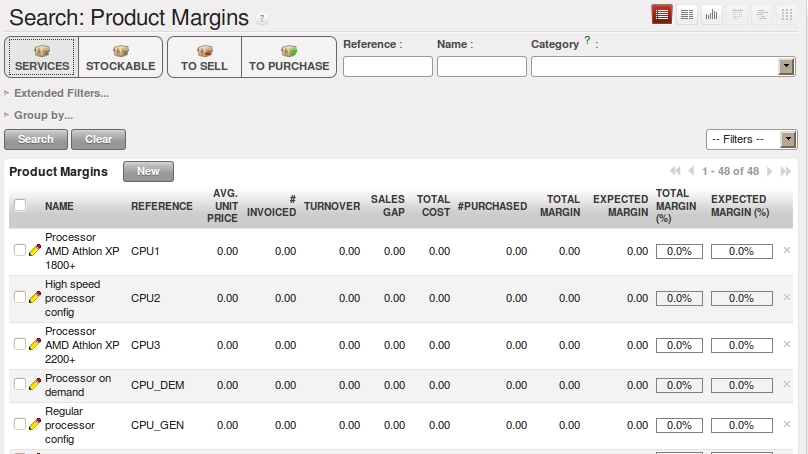This screenshot has height=454, width=808.
Task: Tick checkbox for CPU3 row
Action: pos(20,344)
